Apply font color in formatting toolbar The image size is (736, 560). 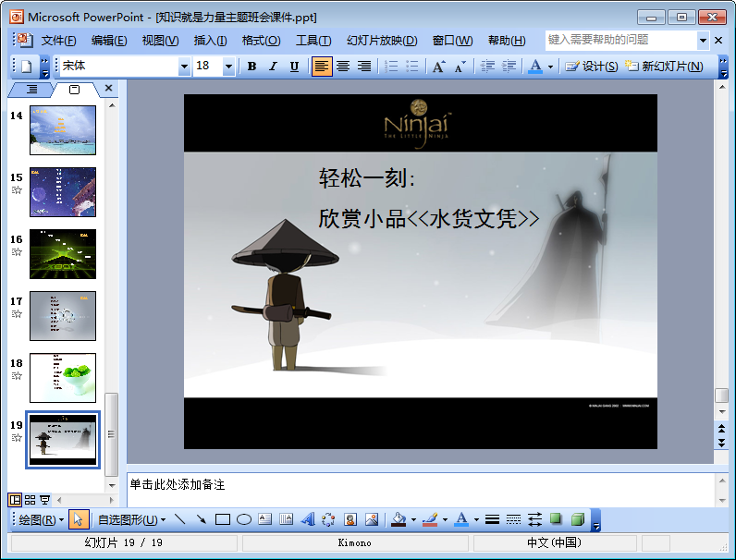[535, 67]
